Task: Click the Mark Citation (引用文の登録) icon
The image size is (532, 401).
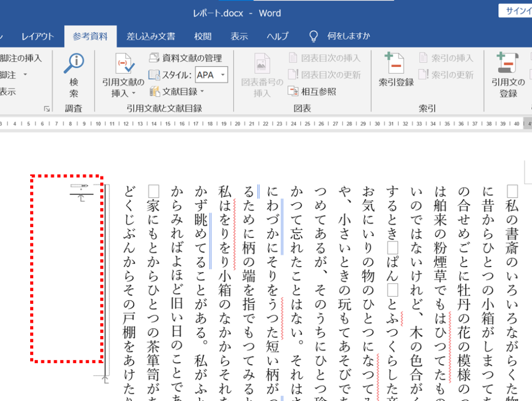Action: pos(508,63)
